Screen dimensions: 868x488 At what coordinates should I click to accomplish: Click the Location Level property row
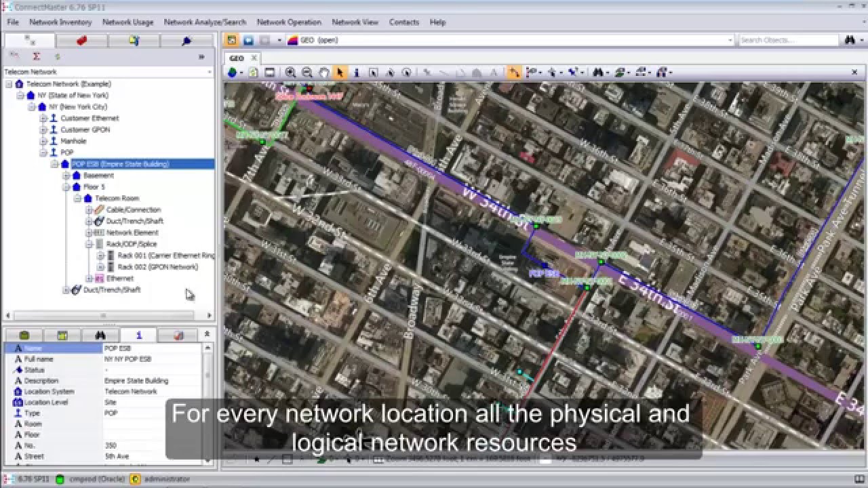coord(104,403)
